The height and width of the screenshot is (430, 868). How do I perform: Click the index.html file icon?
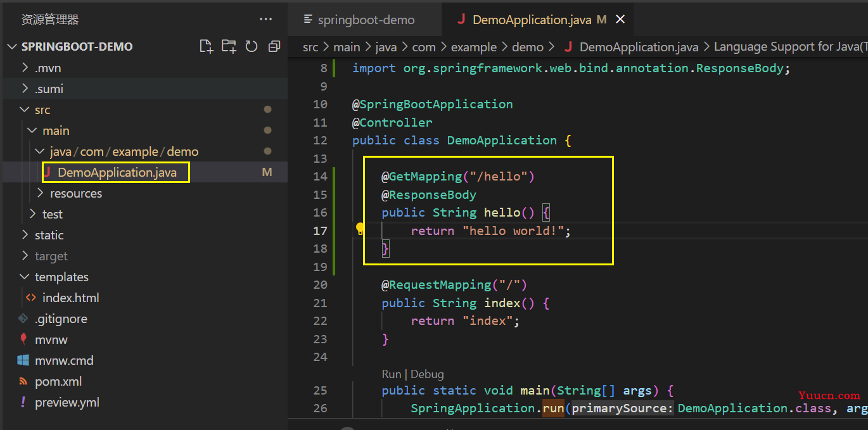[30, 298]
